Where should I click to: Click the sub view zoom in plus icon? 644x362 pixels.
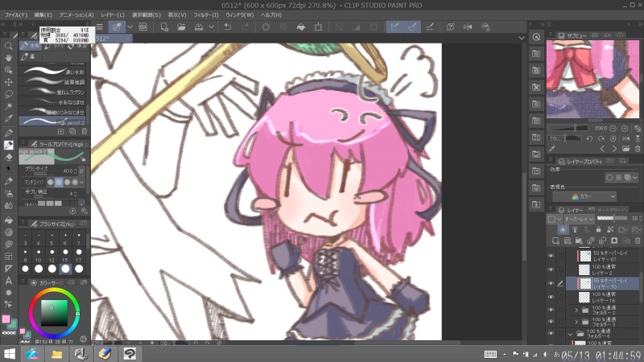point(625,129)
